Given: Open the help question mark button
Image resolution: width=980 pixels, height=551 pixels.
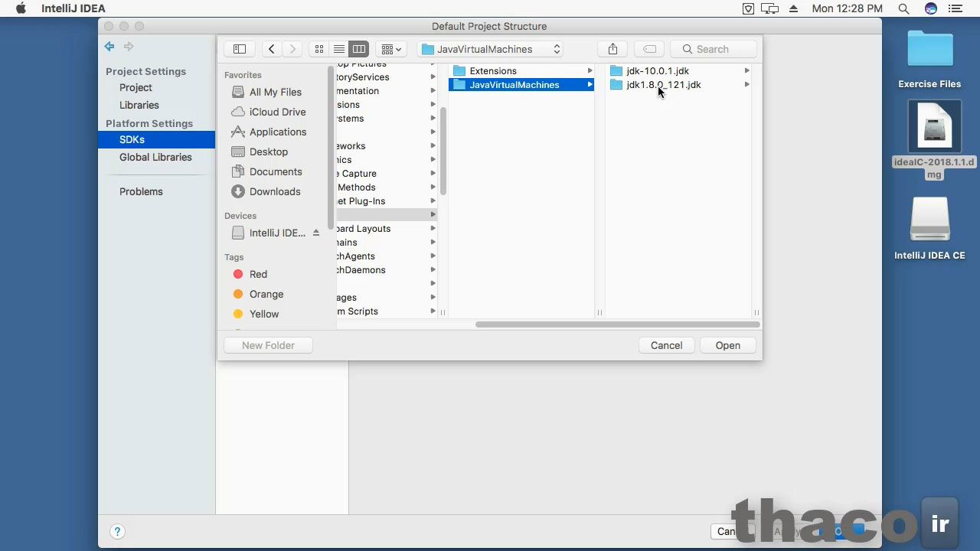Looking at the screenshot, I should 117,531.
